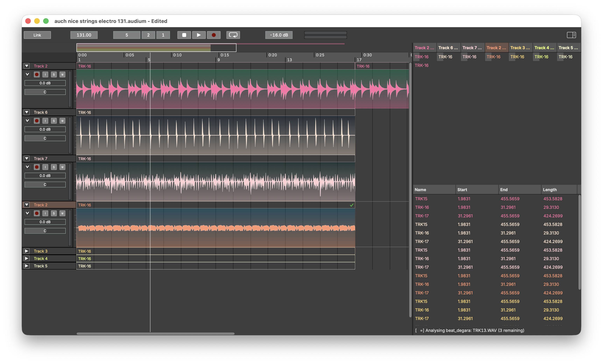Click the green checkmark on orange TRK-16 clip
Image resolution: width=603 pixels, height=364 pixels.
pos(351,205)
